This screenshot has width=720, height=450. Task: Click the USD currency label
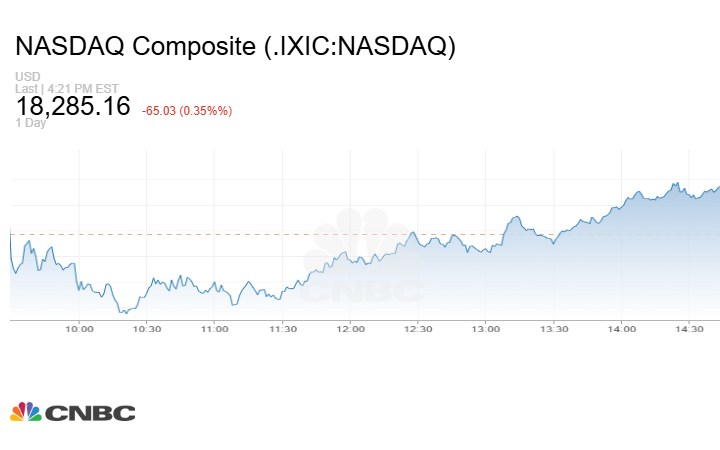(27, 77)
